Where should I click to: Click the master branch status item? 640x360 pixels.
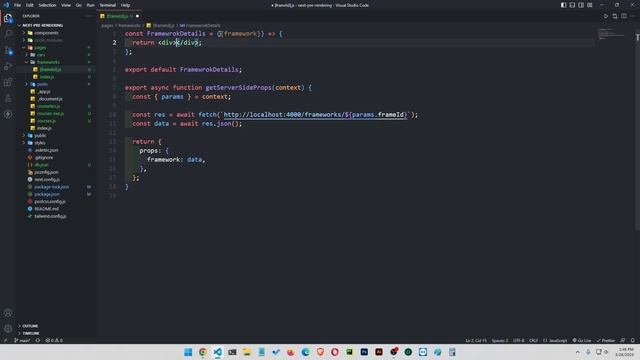point(22,340)
